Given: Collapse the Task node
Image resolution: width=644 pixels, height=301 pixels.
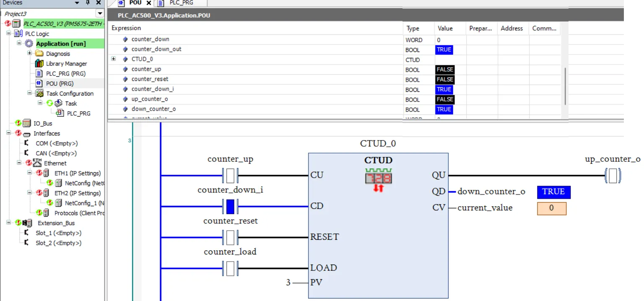Looking at the screenshot, I should (40, 103).
